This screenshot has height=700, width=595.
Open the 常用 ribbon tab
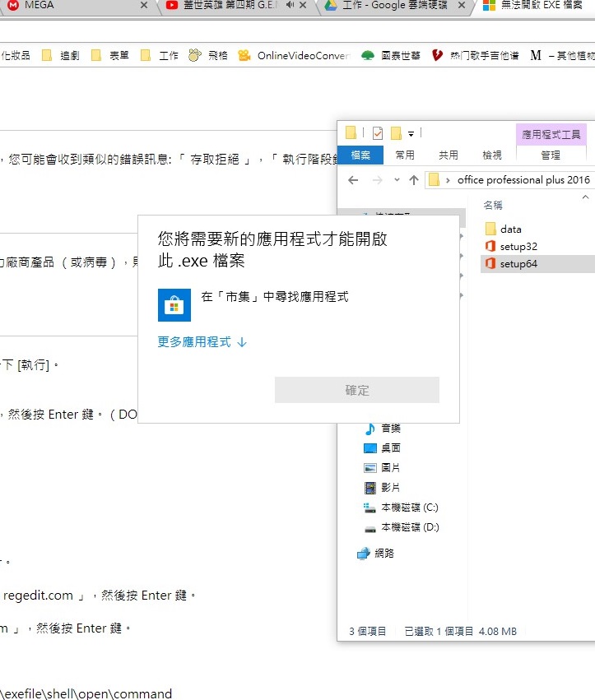405,155
